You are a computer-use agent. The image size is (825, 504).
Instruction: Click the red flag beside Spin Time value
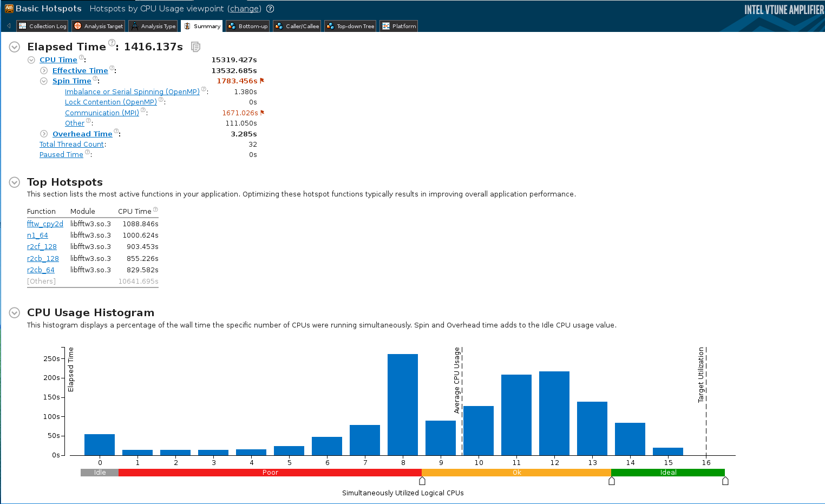pyautogui.click(x=263, y=81)
